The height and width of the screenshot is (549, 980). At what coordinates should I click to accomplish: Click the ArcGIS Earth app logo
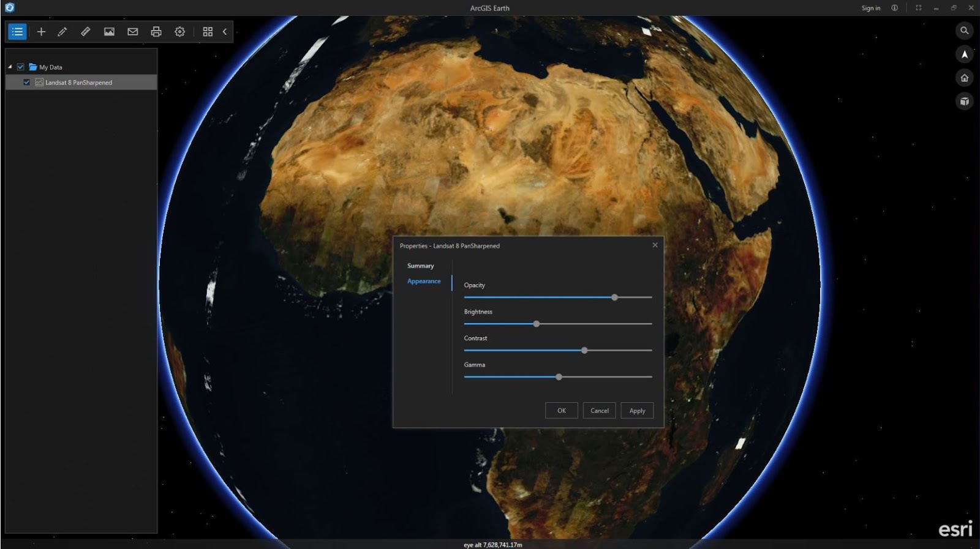(x=9, y=7)
